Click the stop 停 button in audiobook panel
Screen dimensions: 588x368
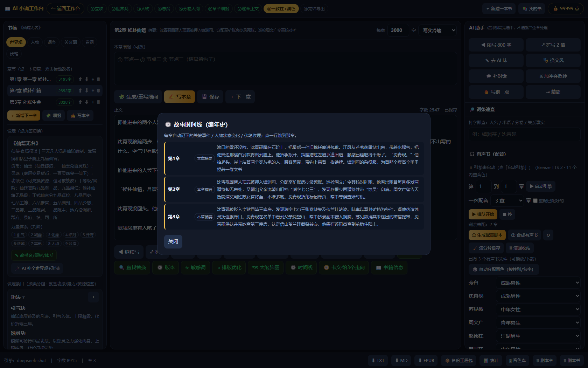point(507,214)
